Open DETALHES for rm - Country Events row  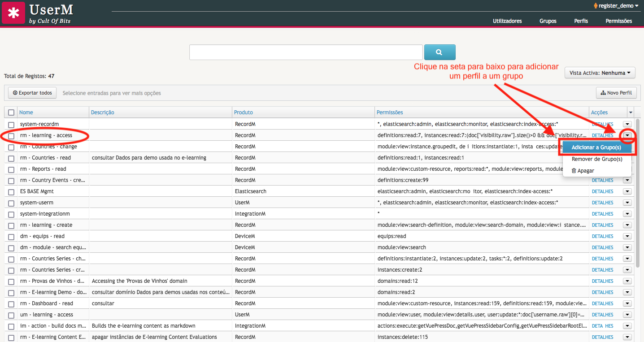pos(603,180)
